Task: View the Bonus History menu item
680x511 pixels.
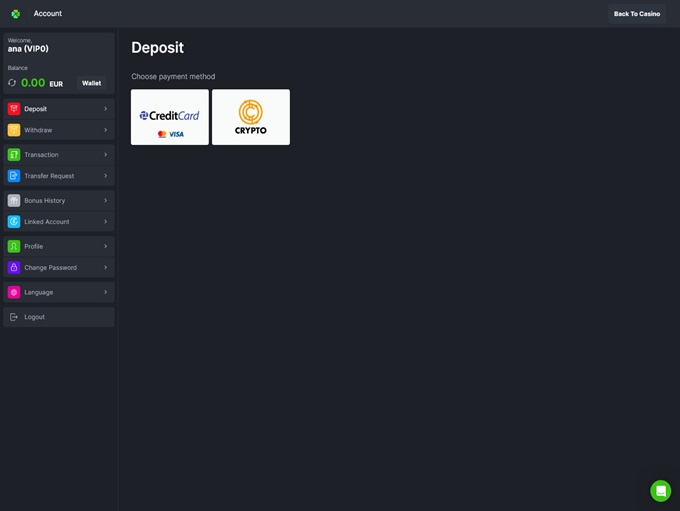Action: 59,200
